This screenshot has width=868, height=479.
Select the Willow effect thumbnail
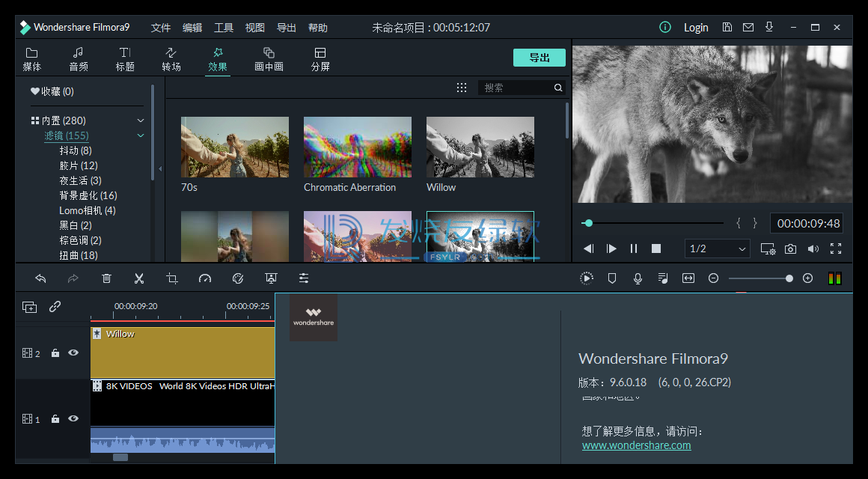point(480,147)
